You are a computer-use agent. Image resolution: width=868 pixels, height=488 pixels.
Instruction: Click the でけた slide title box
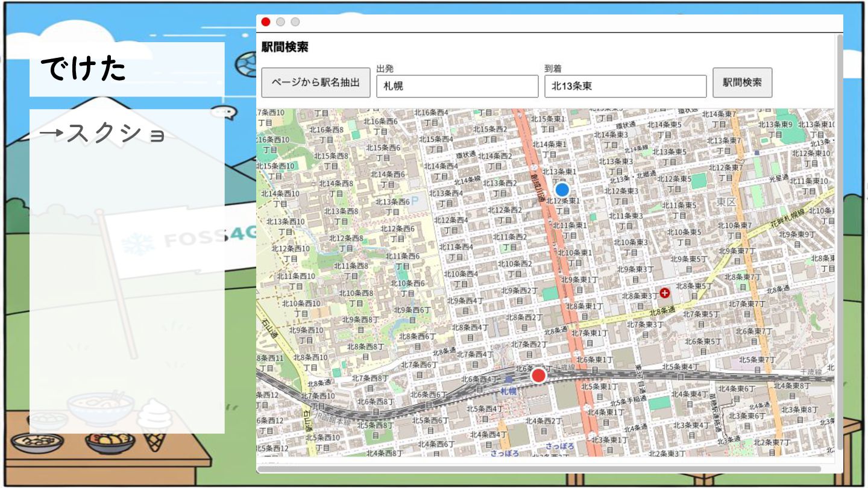(127, 69)
